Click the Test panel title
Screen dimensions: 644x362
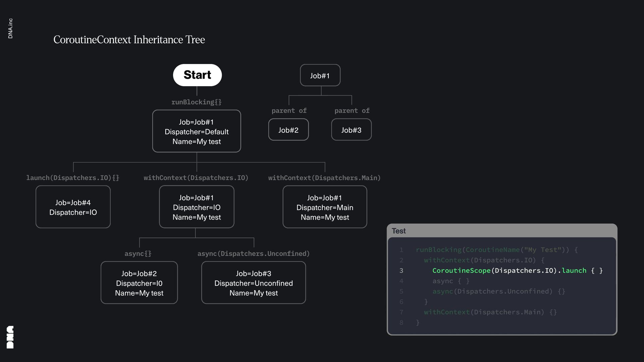[x=398, y=231]
